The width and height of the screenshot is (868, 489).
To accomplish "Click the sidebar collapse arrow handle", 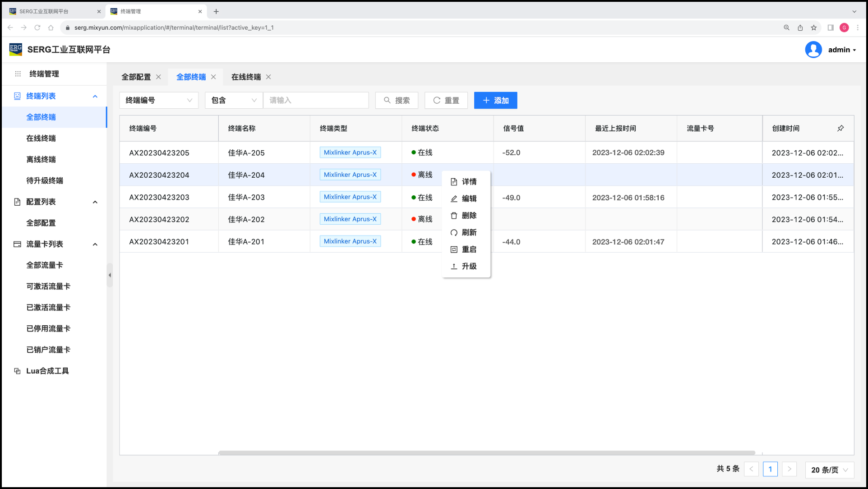I will point(110,275).
